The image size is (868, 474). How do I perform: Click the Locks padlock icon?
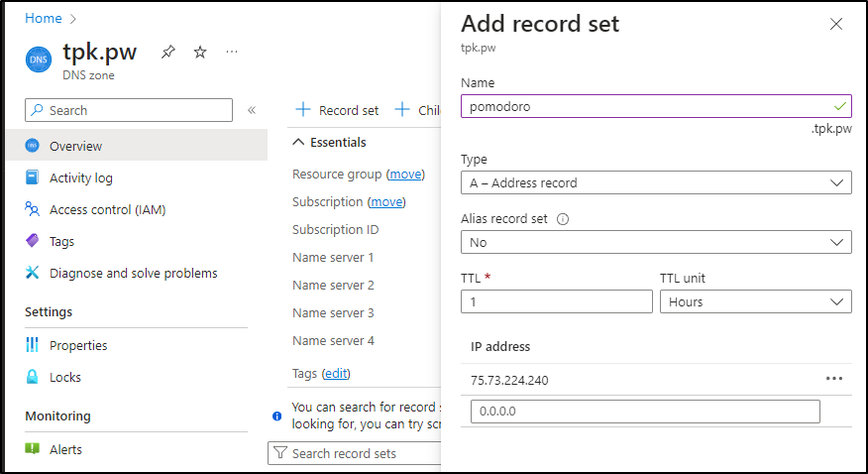point(32,377)
